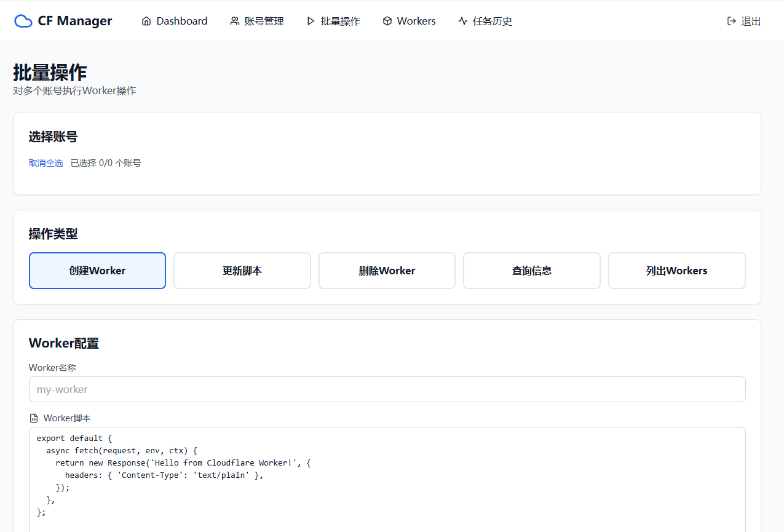
Task: Click the 账号管理 users icon
Action: [x=234, y=21]
